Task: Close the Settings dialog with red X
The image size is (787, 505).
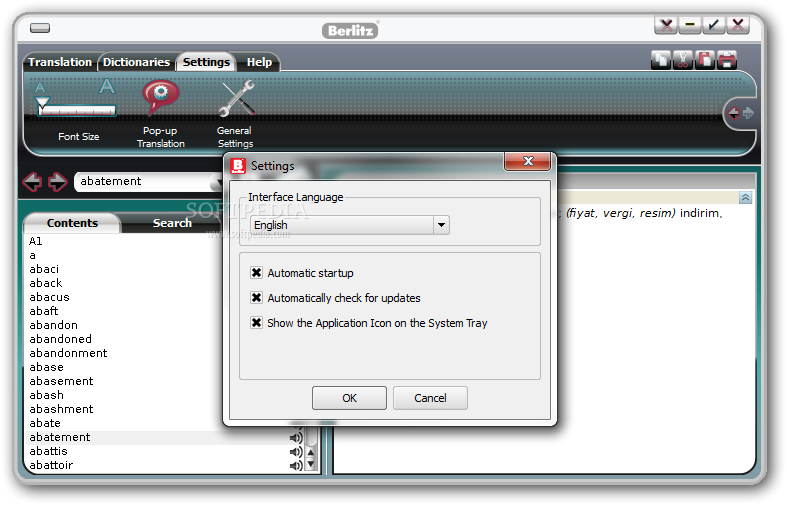Action: 528,161
